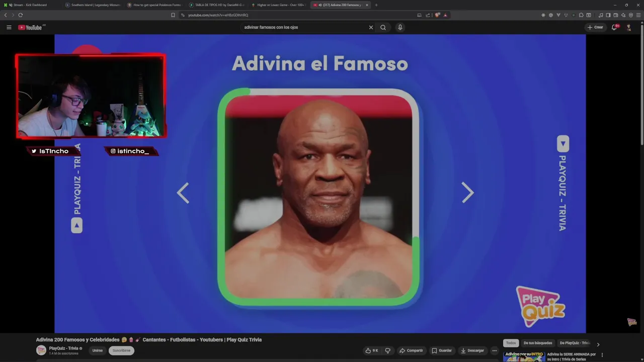Start voice search with microphone icon
This screenshot has width=644, height=362.
400,27
